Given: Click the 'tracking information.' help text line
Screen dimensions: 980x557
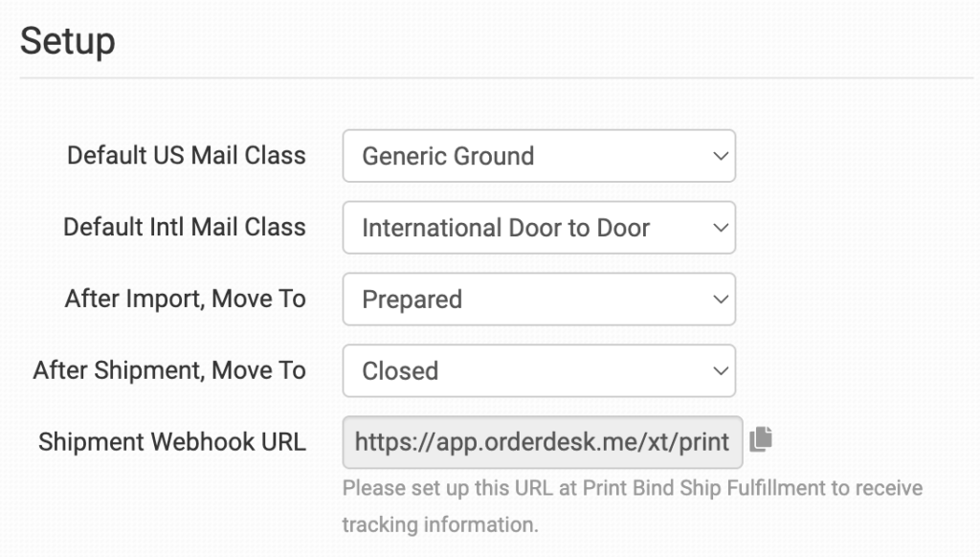Looking at the screenshot, I should tap(440, 525).
